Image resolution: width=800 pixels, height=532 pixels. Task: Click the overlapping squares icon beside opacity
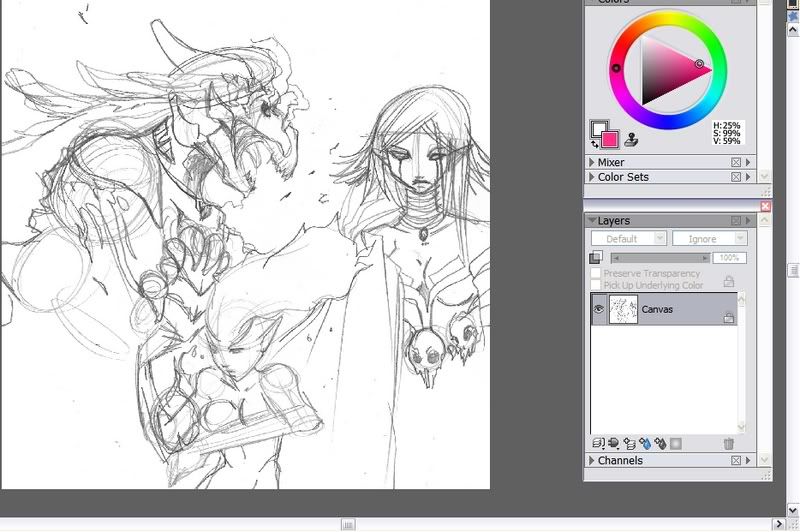595,258
